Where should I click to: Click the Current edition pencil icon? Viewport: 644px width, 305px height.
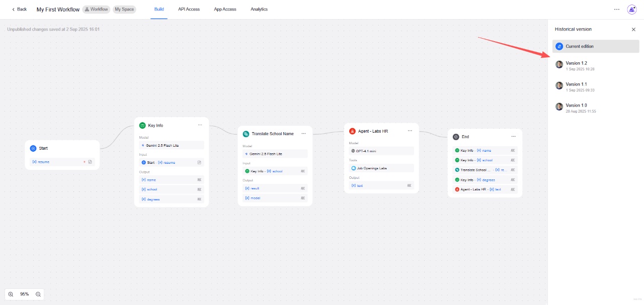tap(559, 46)
